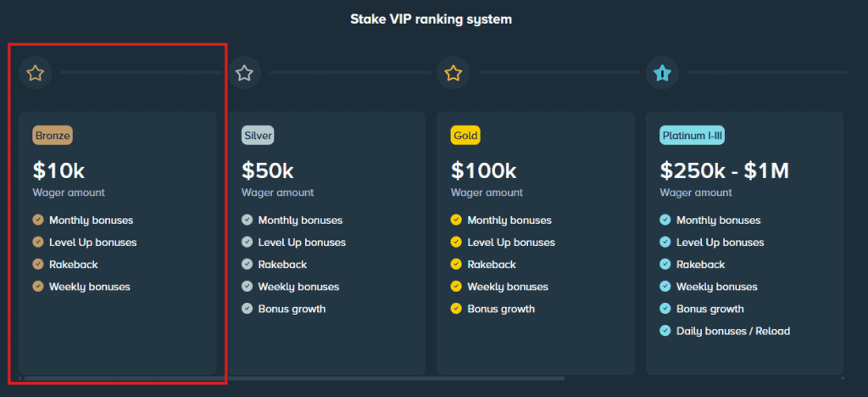
Task: Click the scrollbar right arrow
Action: coord(842,378)
